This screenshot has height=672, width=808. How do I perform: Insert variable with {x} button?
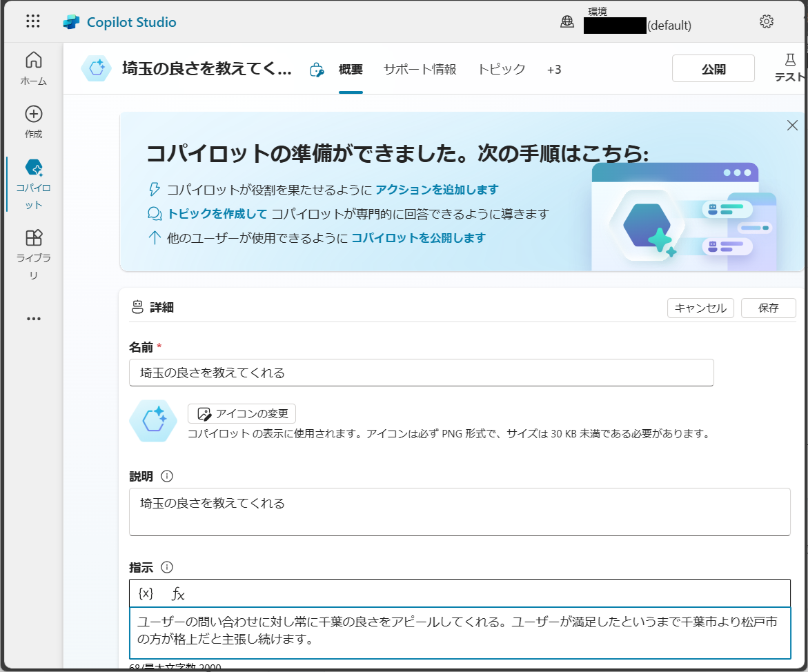click(x=146, y=593)
